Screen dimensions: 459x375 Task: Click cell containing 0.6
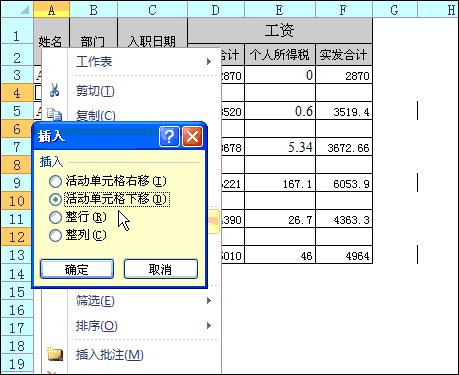click(280, 111)
